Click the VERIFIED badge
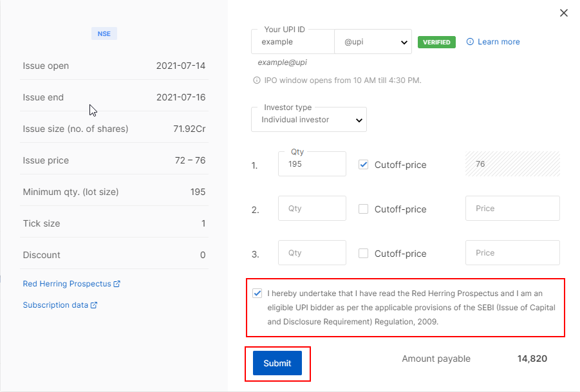Image resolution: width=580 pixels, height=392 pixels. tap(436, 42)
